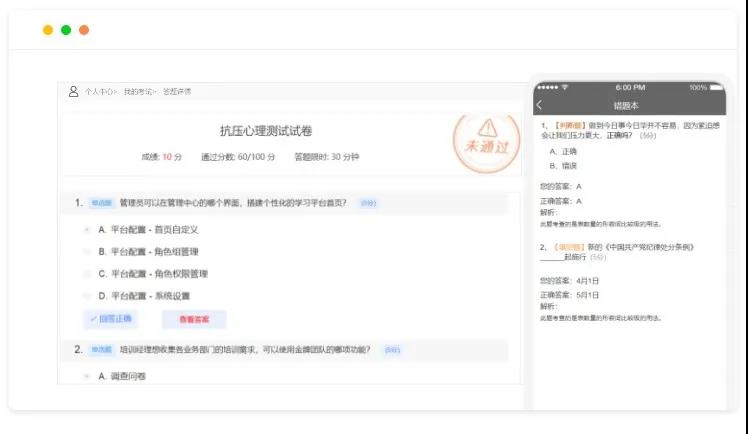Select option C 平台配置 - 角色权限管理
Viewport: 748px width, 434px height.
coord(153,274)
